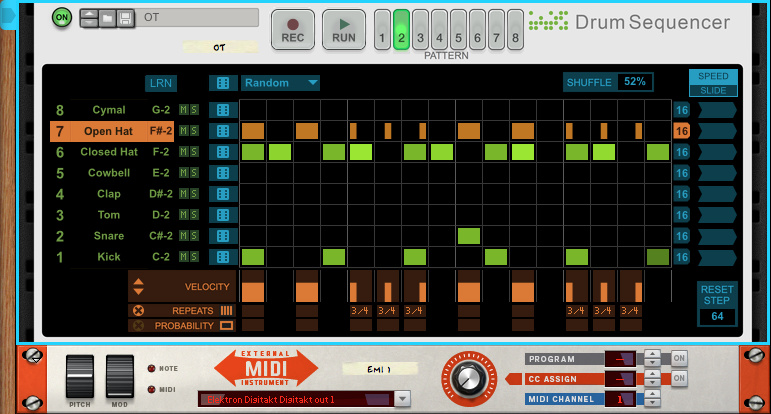Clear repeats with the X icon
This screenshot has height=414, width=771.
tap(138, 311)
